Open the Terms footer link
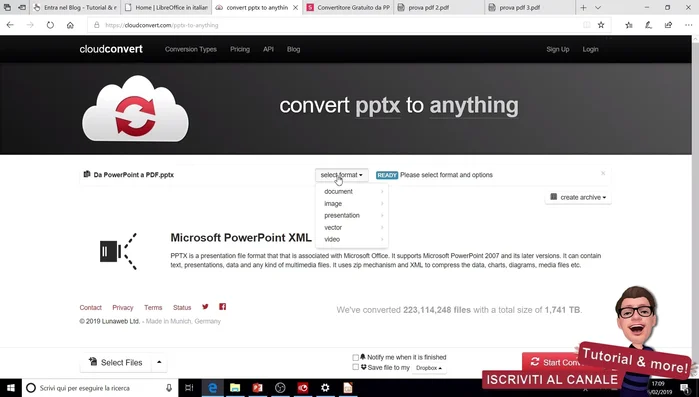The width and height of the screenshot is (699, 397). point(153,307)
